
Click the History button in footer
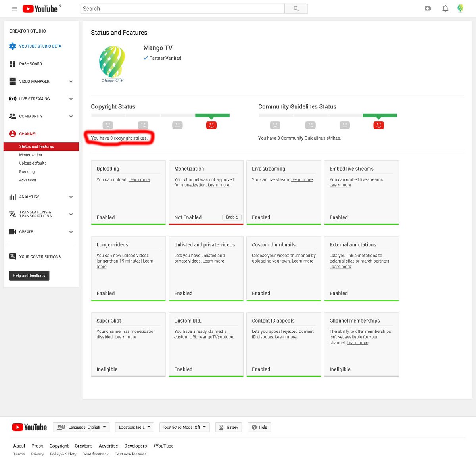pos(228,427)
